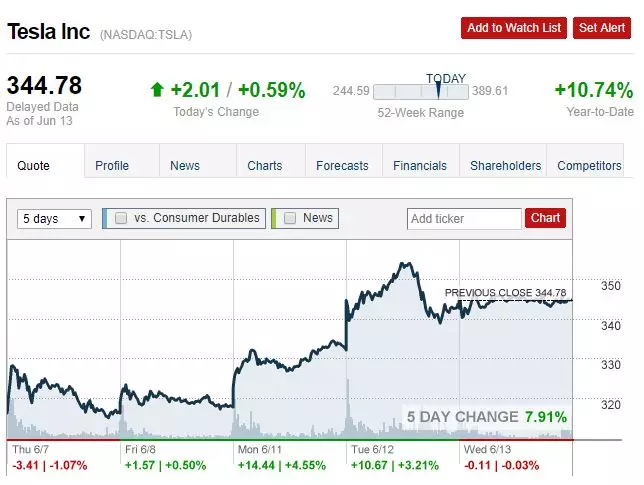
Task: Click Add to Watch List button
Action: coord(514,28)
